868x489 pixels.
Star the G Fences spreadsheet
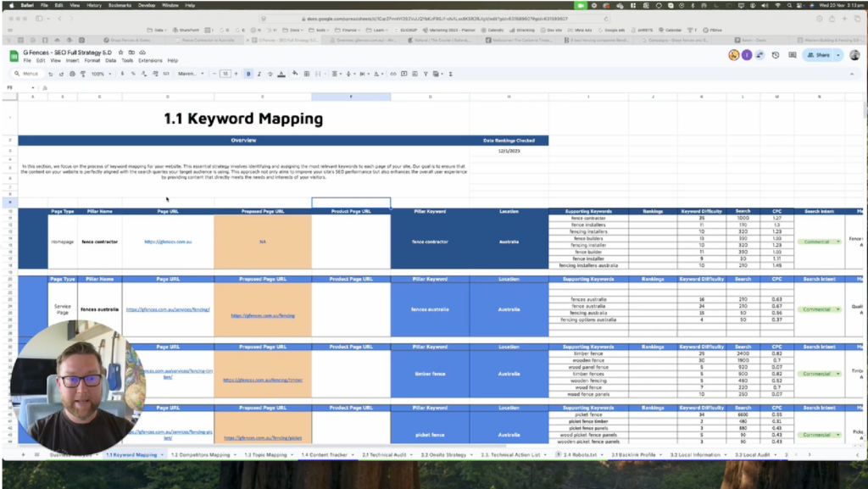coord(120,53)
